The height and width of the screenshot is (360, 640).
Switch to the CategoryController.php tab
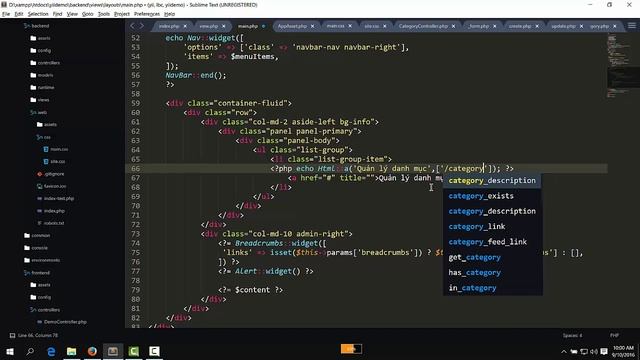click(423, 26)
